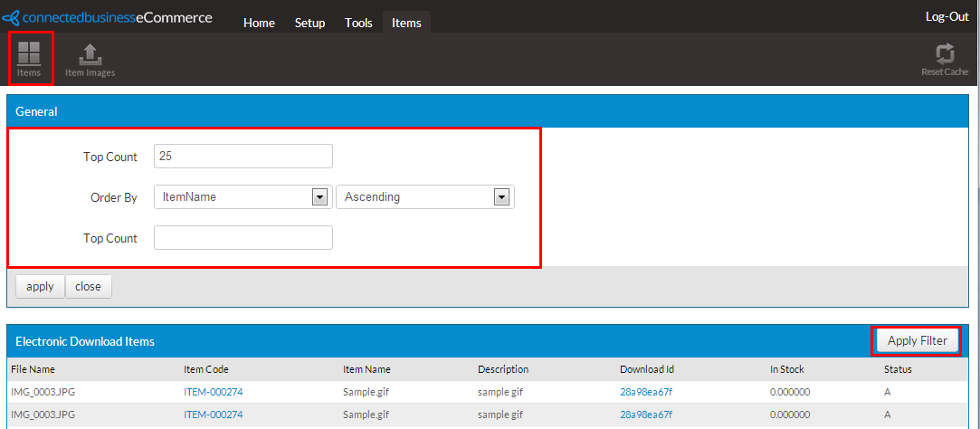Image resolution: width=980 pixels, height=429 pixels.
Task: Click the Status column header
Action: 898,369
